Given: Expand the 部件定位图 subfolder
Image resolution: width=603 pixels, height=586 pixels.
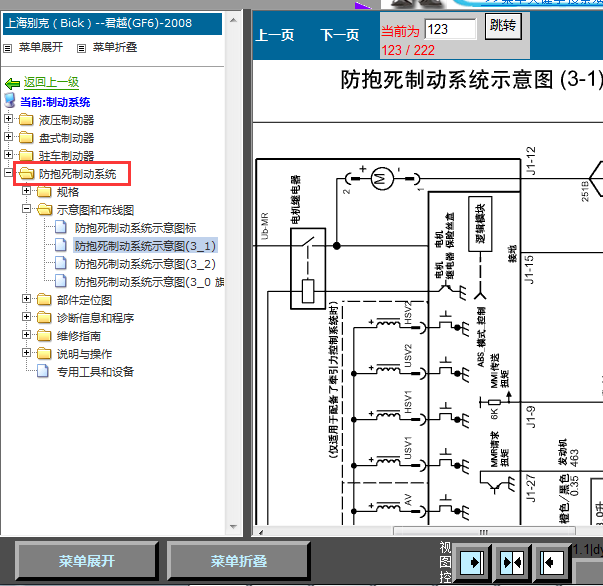Looking at the screenshot, I should click(26, 298).
